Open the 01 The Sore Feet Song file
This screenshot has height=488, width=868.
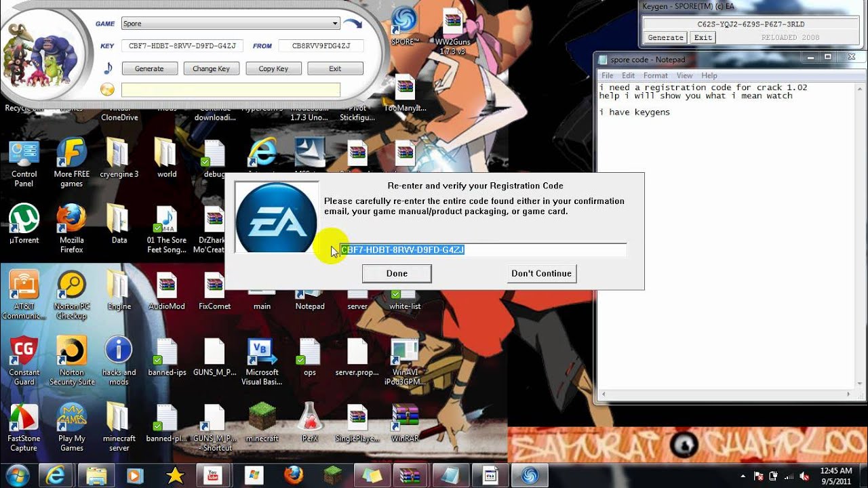[167, 230]
